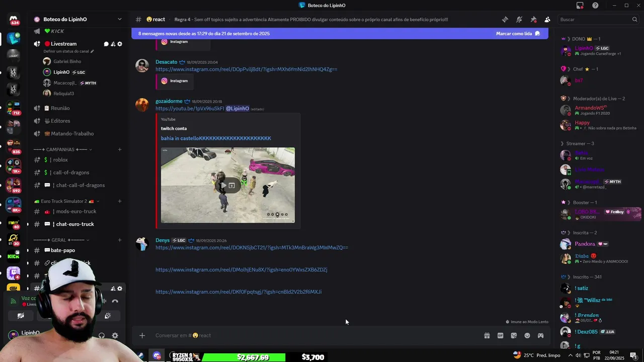
Task: Open chat-euro-truck channel
Action: 78,224
